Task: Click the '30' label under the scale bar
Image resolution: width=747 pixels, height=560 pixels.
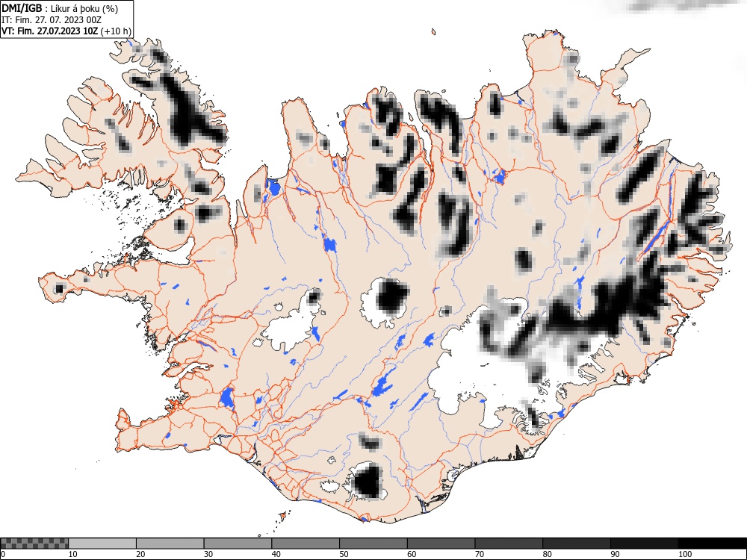Action: pyautogui.click(x=208, y=554)
